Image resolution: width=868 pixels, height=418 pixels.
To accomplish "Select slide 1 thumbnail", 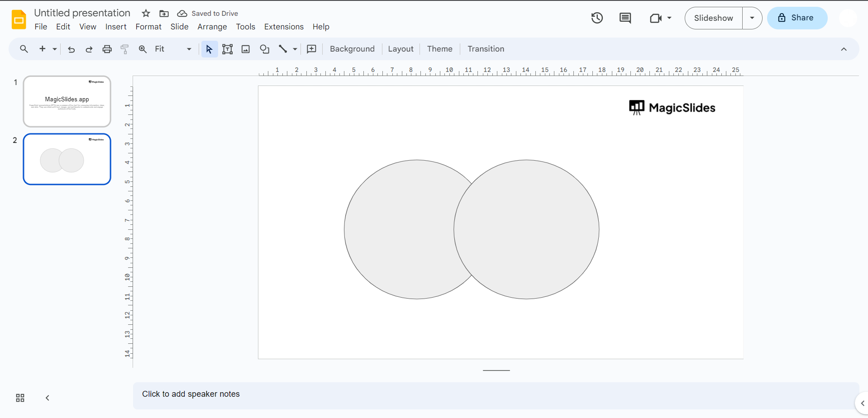I will tap(67, 101).
